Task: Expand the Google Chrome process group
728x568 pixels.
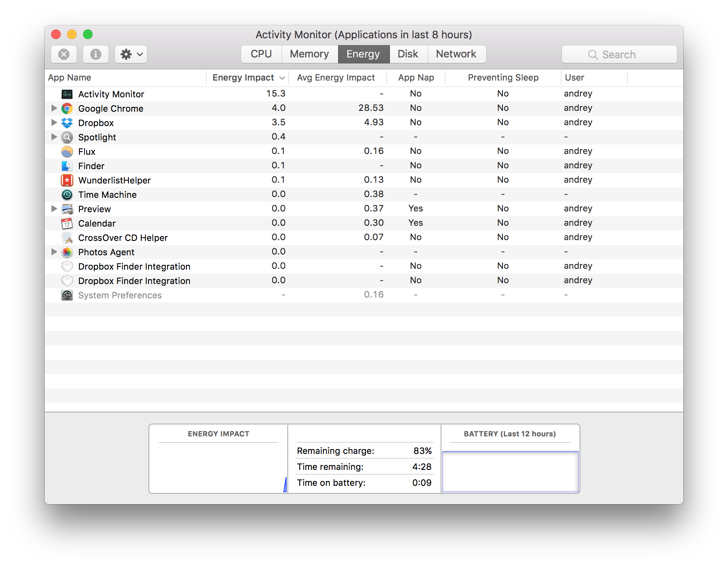Action: click(x=54, y=108)
